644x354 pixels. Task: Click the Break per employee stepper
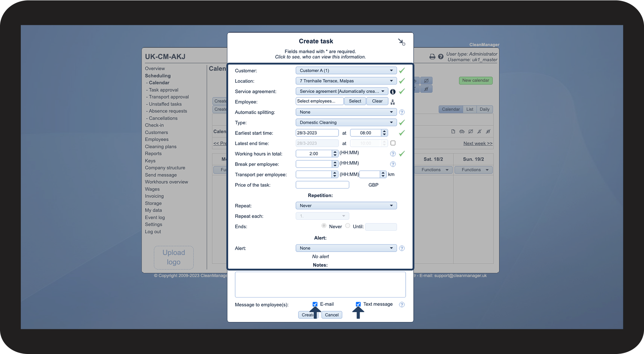pos(335,164)
